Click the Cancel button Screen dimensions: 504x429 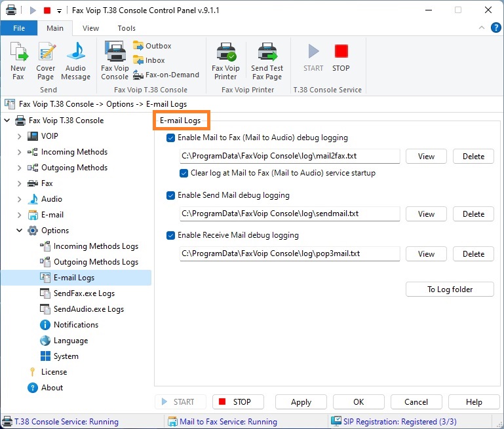click(x=416, y=402)
